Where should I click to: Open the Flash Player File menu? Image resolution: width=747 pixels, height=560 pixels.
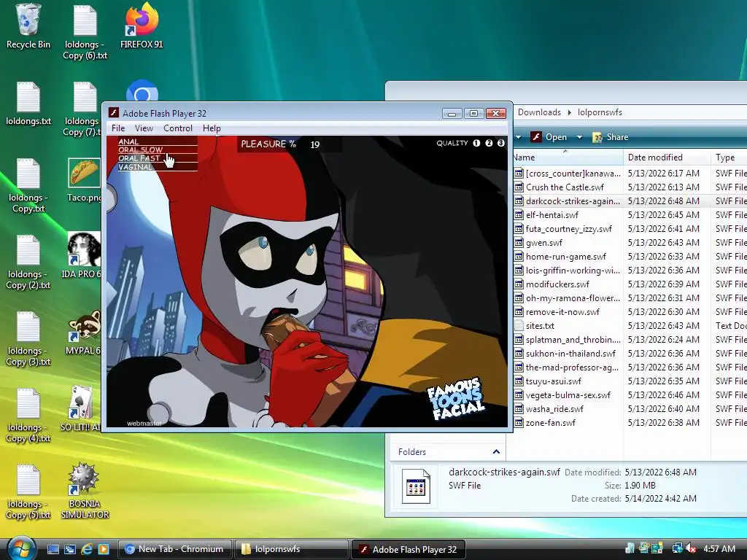[x=118, y=128]
